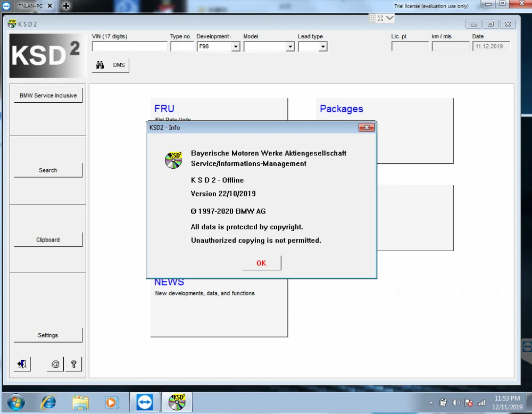Screen dimensions: 532x414
Task: Open File Explorer from taskbar
Action: click(x=80, y=402)
